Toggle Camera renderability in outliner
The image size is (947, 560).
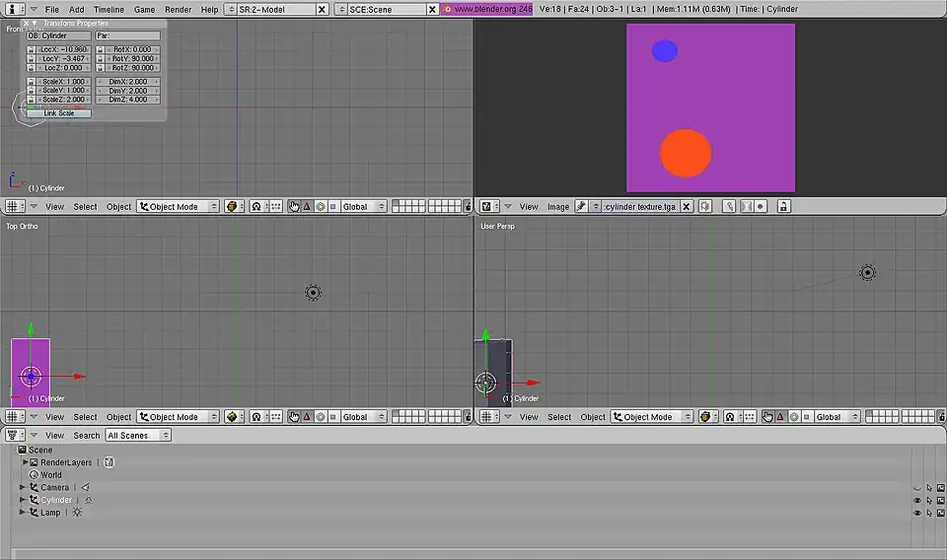tap(940, 488)
